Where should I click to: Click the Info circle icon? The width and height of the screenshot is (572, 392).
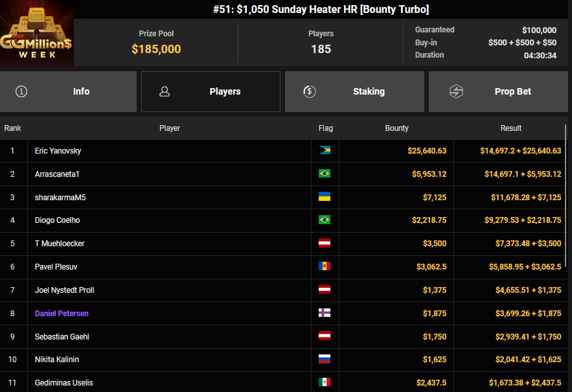point(21,91)
